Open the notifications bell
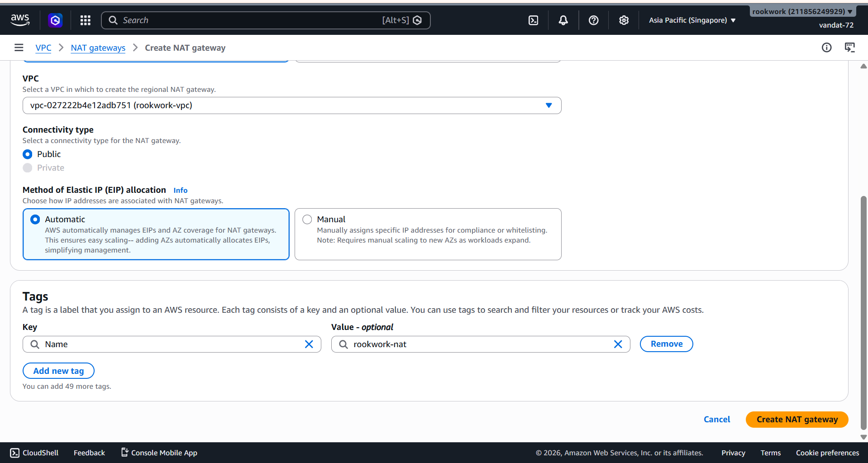The image size is (868, 463). point(563,20)
